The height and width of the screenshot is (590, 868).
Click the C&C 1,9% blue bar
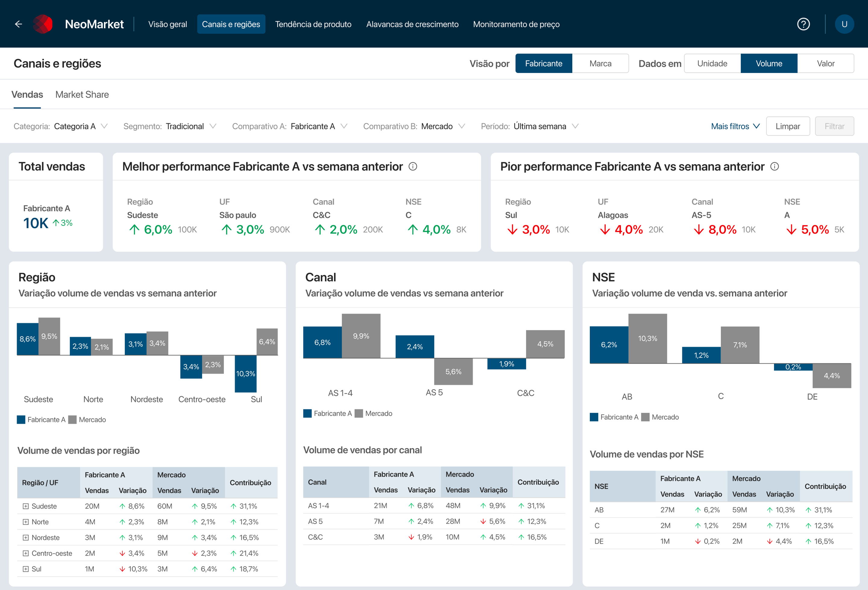coord(506,364)
